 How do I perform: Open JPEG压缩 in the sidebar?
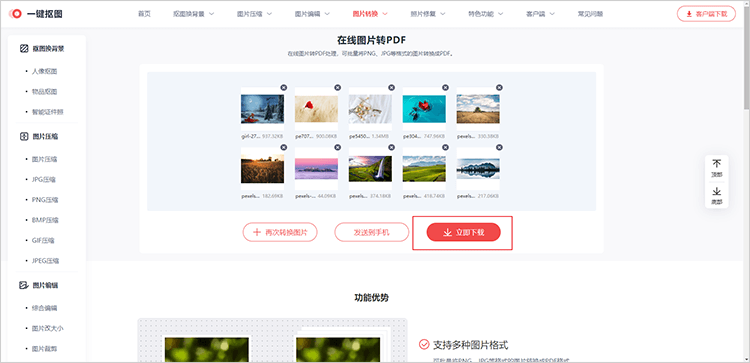(45, 261)
